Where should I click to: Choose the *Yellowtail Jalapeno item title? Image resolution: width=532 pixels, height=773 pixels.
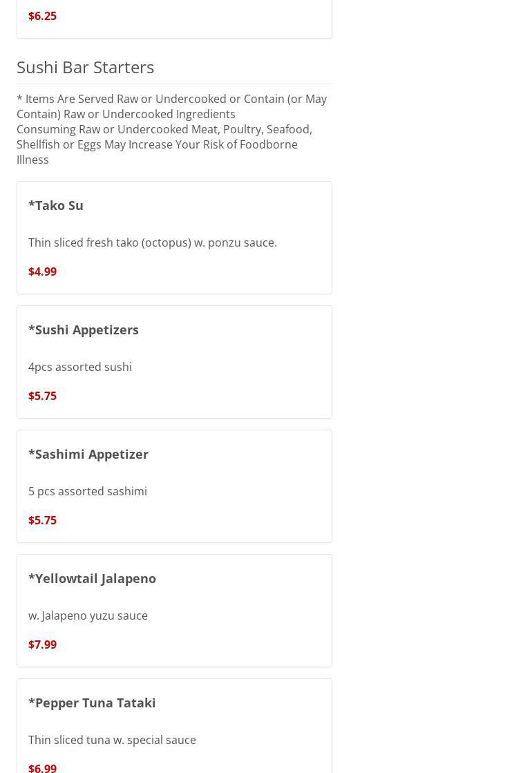(x=92, y=578)
